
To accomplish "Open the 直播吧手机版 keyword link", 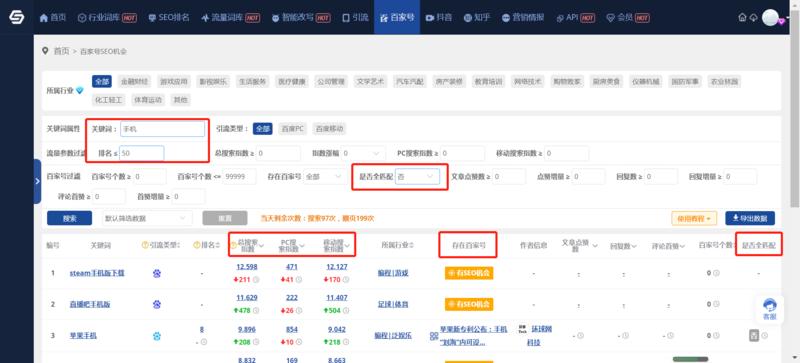I will coord(90,304).
